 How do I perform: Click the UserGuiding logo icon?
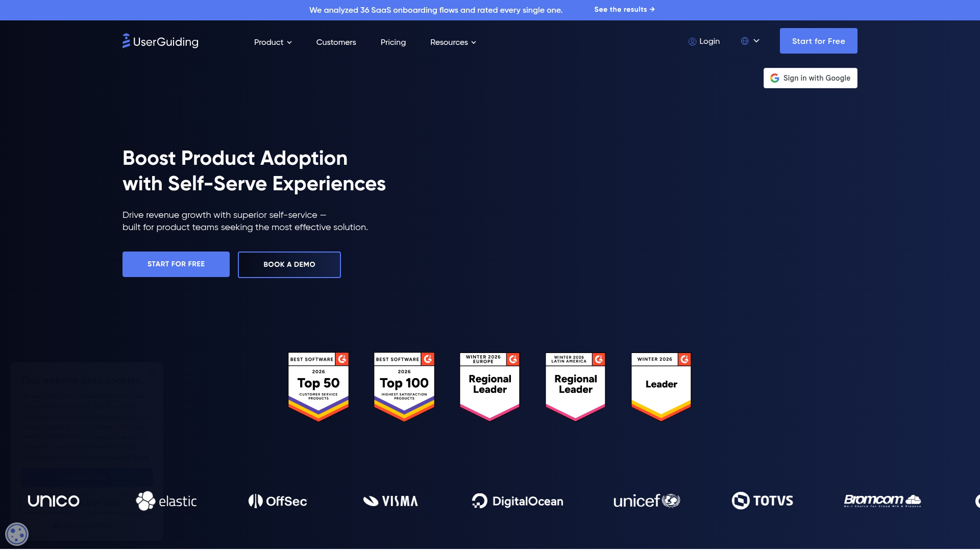[126, 41]
